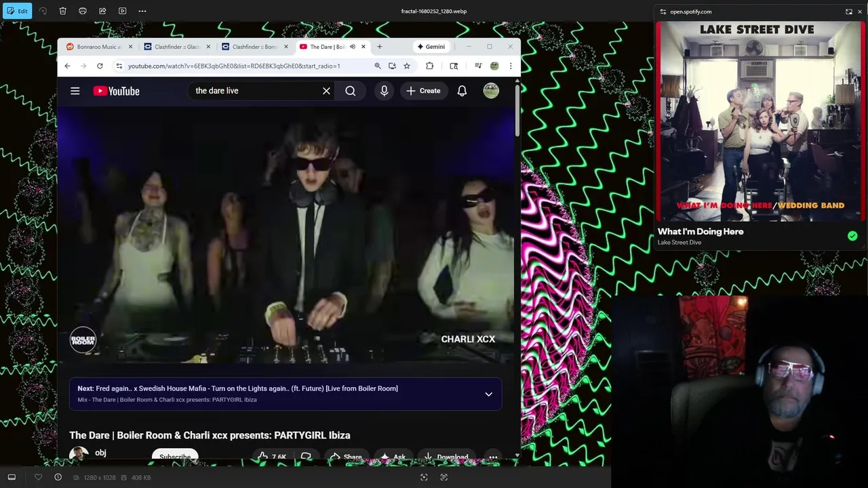Viewport: 868px width, 488px height.
Task: Click the rotate image icon in Photos
Action: click(43, 11)
